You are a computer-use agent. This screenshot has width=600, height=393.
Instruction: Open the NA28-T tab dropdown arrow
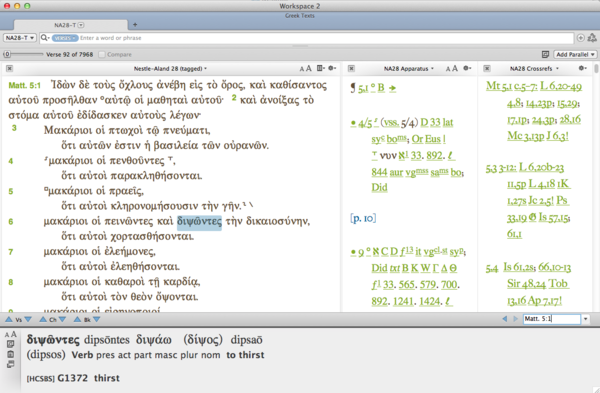[x=81, y=25]
